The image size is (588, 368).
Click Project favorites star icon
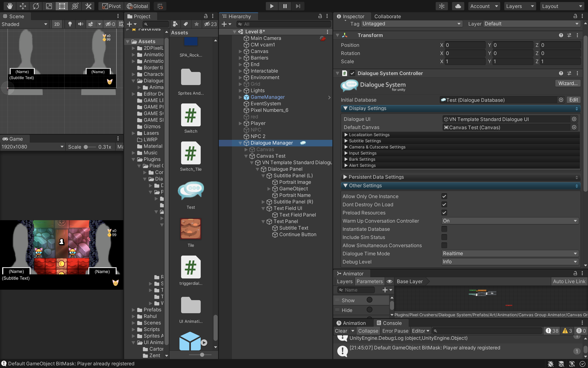197,24
